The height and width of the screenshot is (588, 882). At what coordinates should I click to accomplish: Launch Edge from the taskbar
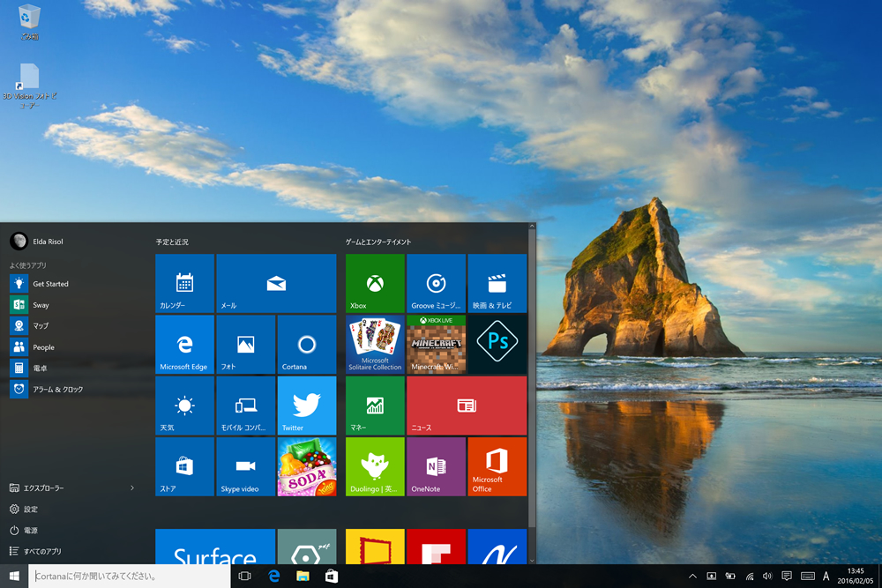click(x=274, y=577)
